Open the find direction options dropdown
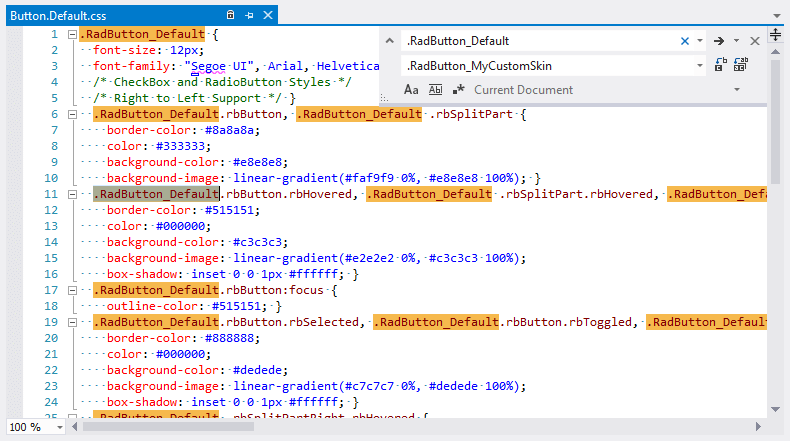 coord(736,41)
